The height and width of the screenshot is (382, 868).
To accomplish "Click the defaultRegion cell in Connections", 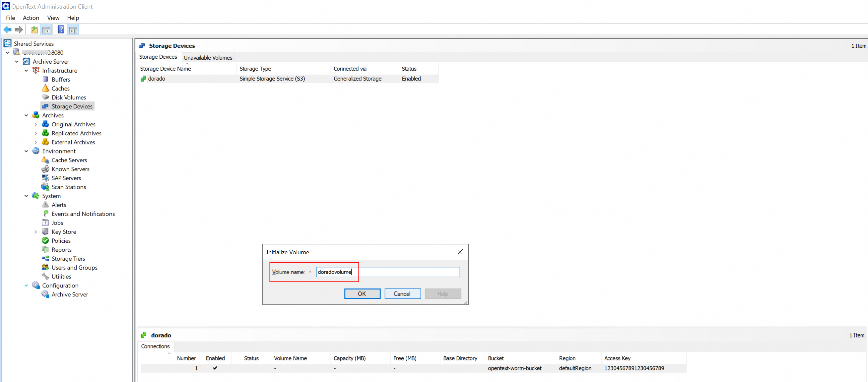I will click(x=575, y=368).
